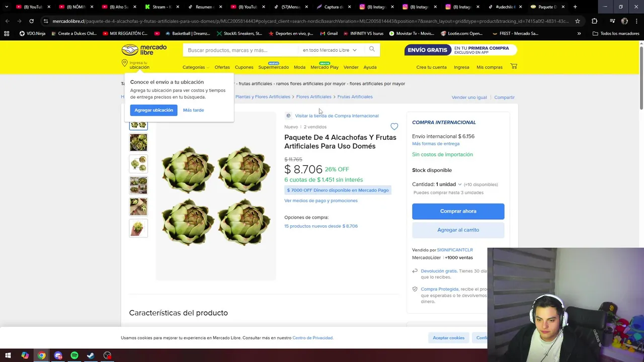Open Mis compras link
Image resolution: width=644 pixels, height=362 pixels.
pyautogui.click(x=490, y=67)
